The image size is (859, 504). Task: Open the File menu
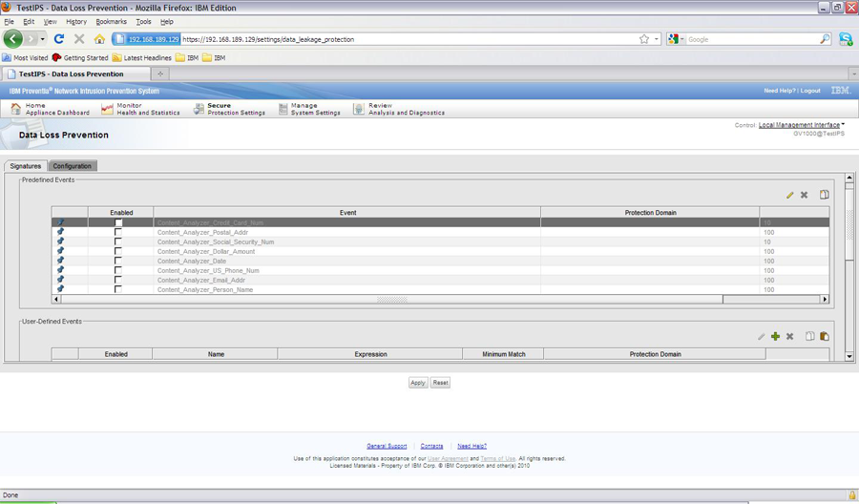tap(10, 22)
